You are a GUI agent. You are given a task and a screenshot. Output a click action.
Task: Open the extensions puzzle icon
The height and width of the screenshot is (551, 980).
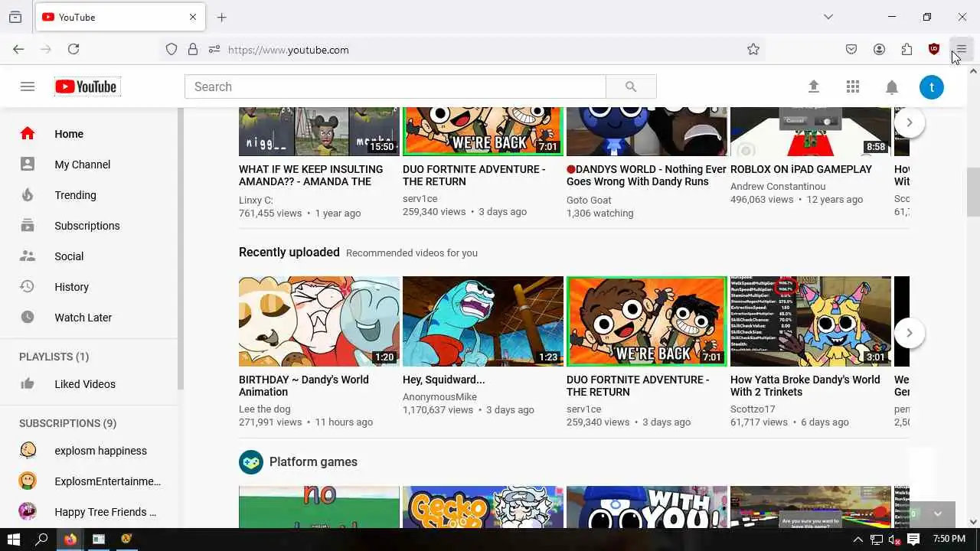pos(906,49)
